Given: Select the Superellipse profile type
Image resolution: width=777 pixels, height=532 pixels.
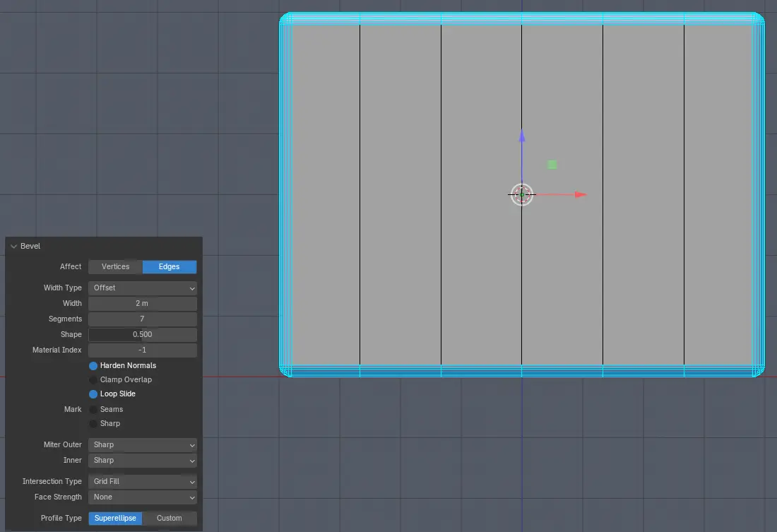Looking at the screenshot, I should [115, 519].
